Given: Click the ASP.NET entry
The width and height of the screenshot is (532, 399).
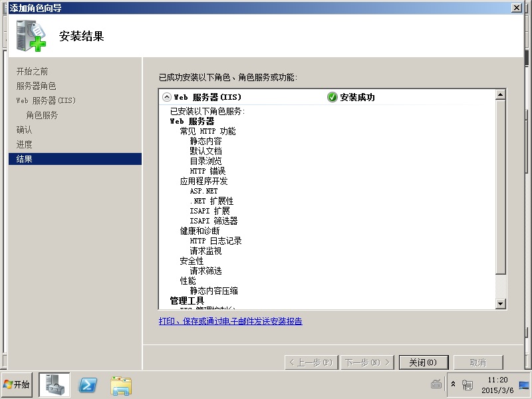Looking at the screenshot, I should point(203,191).
